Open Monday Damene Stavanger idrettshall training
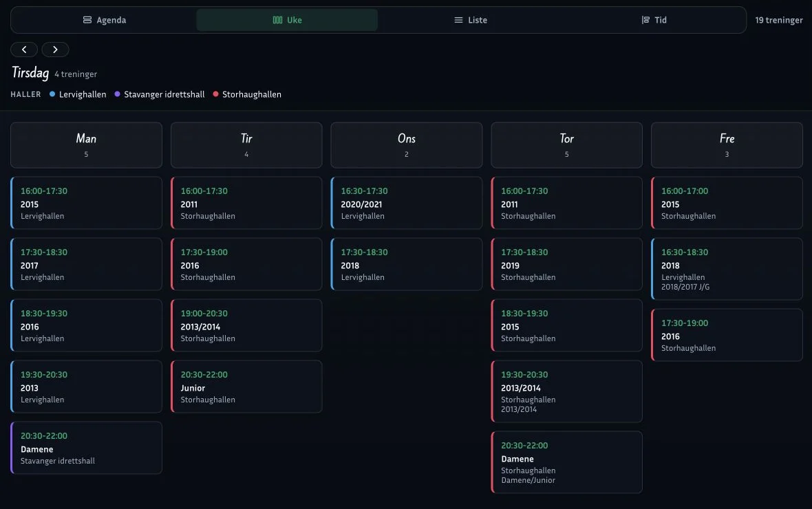The image size is (812, 509). 86,447
